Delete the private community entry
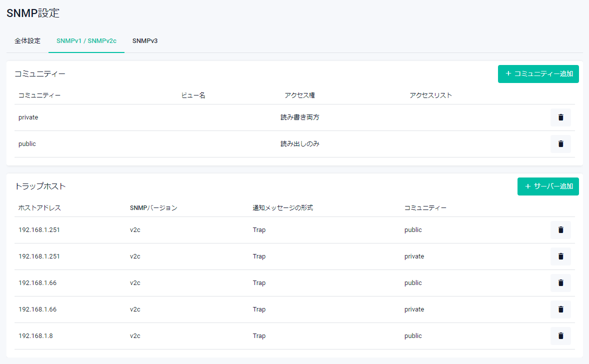The image size is (589, 364). [x=560, y=117]
